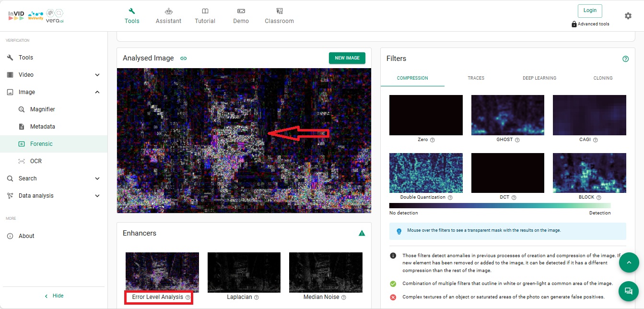The width and height of the screenshot is (644, 309).
Task: Expand the Data analysis sidebar section
Action: [97, 196]
